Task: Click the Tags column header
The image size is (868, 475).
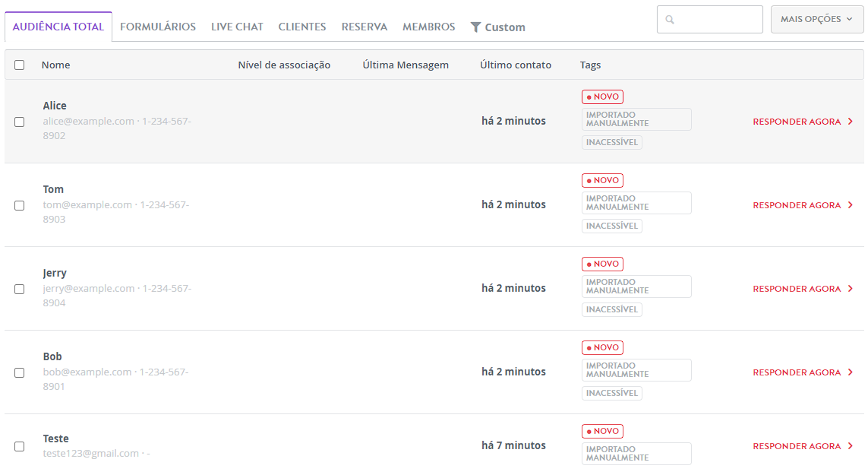Action: click(x=590, y=65)
